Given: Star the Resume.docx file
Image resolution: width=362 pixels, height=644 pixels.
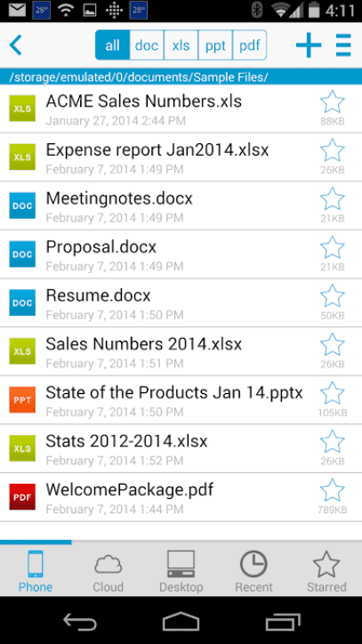Looking at the screenshot, I should [x=332, y=296].
